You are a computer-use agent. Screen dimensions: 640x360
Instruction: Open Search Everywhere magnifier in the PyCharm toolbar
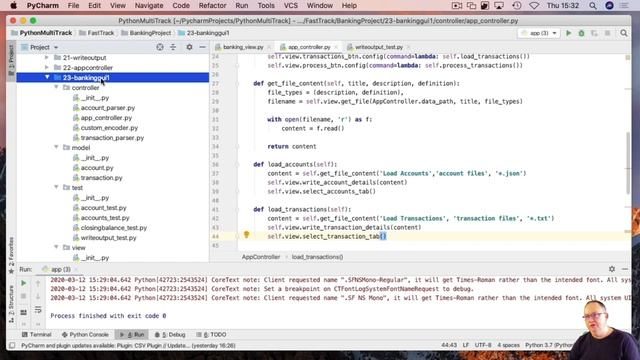point(624,33)
